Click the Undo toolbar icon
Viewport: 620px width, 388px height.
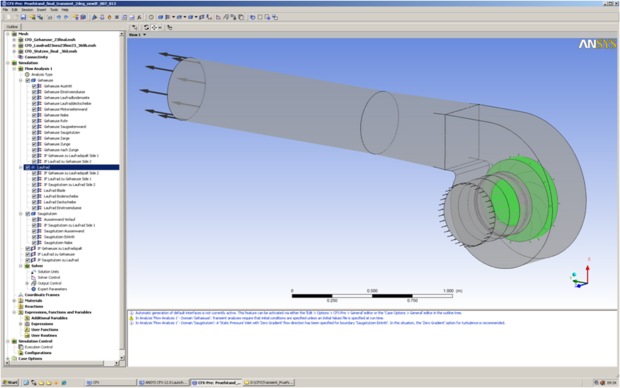point(59,17)
